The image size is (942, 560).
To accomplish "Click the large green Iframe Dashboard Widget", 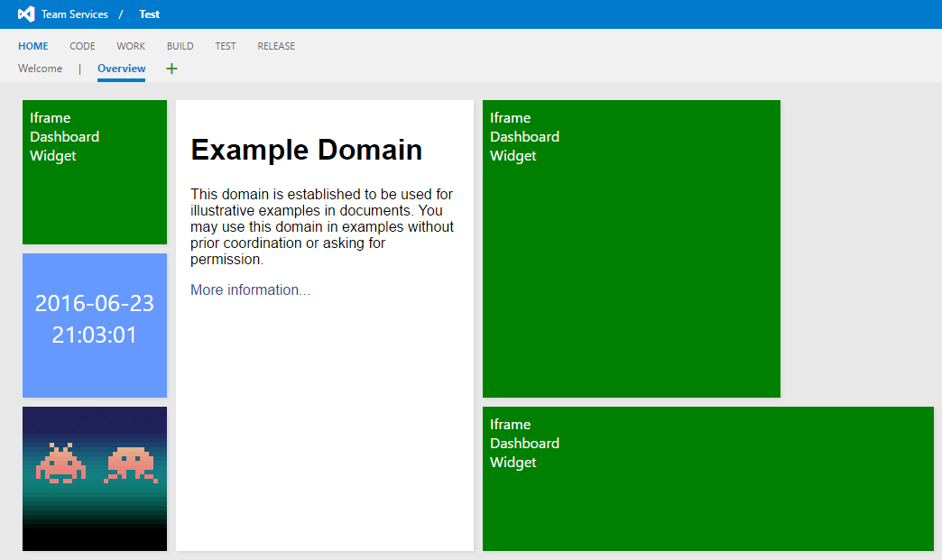I will [632, 249].
